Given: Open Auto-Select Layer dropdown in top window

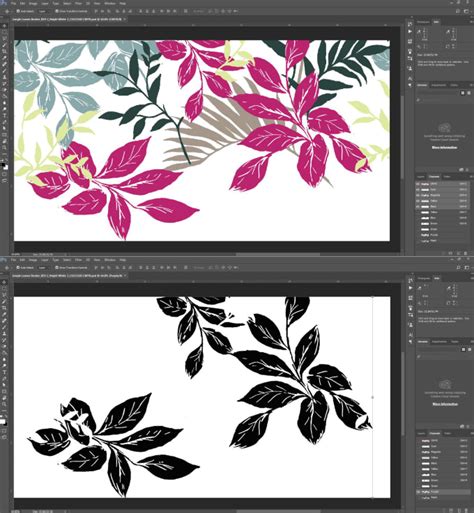Looking at the screenshot, I should [x=43, y=11].
